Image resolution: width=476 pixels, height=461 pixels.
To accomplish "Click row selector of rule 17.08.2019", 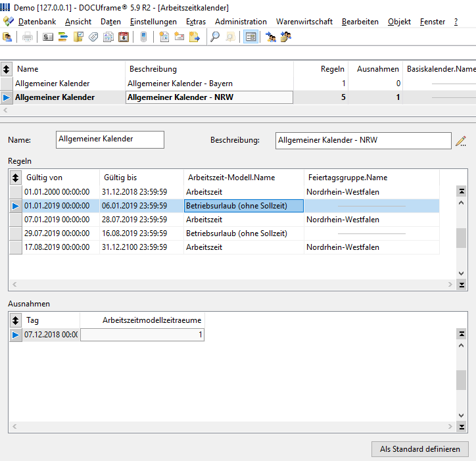I will click(16, 247).
